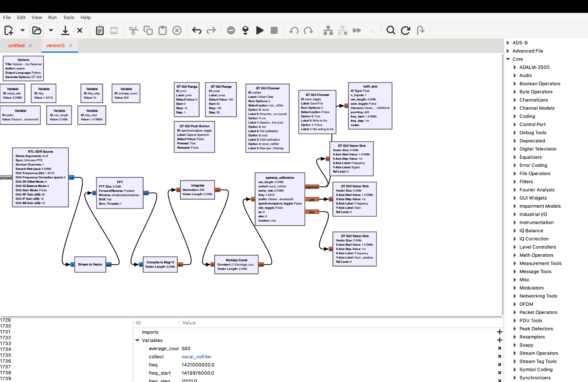This screenshot has height=382, width=588.
Task: Remove the freq variable
Action: click(500, 365)
